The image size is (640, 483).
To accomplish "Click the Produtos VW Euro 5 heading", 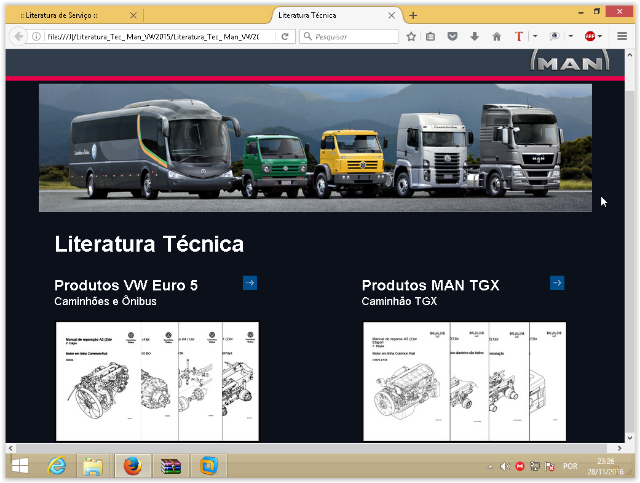I will 126,285.
